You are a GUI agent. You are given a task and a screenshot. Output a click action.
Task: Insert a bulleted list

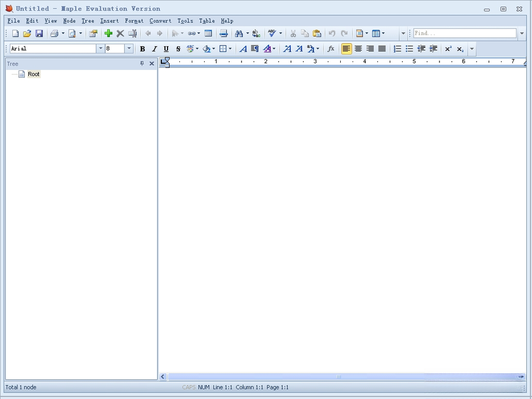(x=409, y=49)
